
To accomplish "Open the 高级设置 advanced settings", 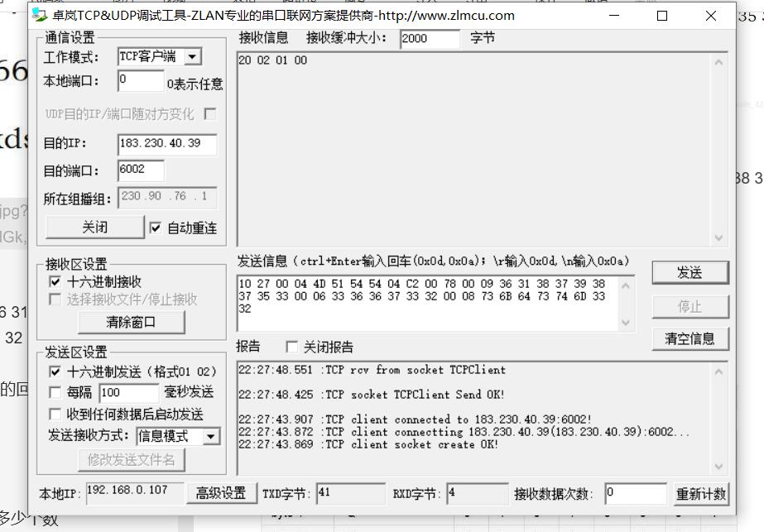I will pyautogui.click(x=223, y=492).
